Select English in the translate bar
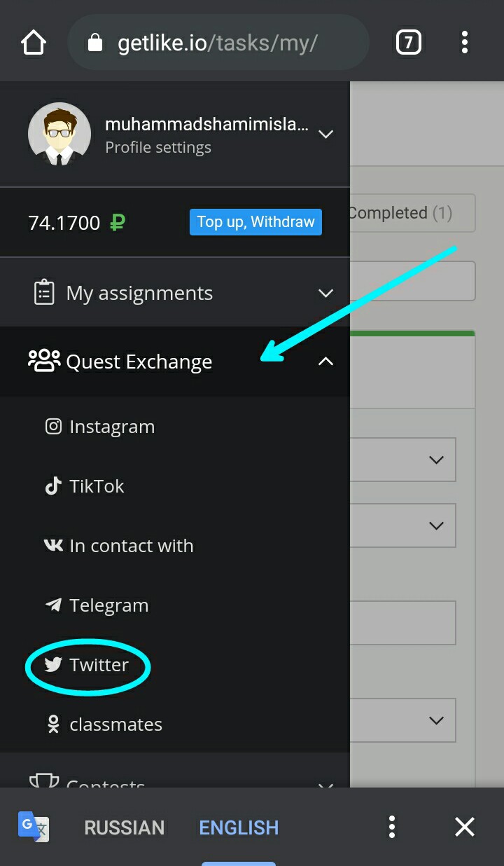The width and height of the screenshot is (504, 866). 239,827
